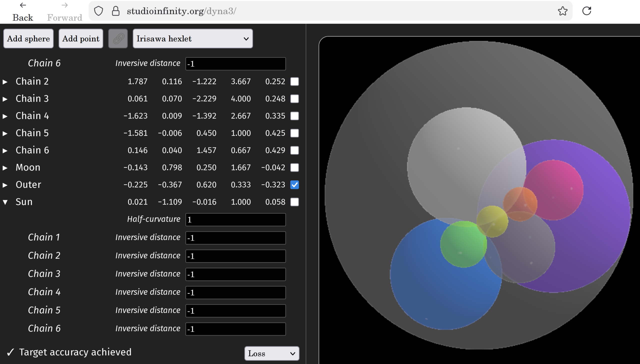Click the browser Back arrow
The height and width of the screenshot is (364, 640).
pyautogui.click(x=23, y=5)
